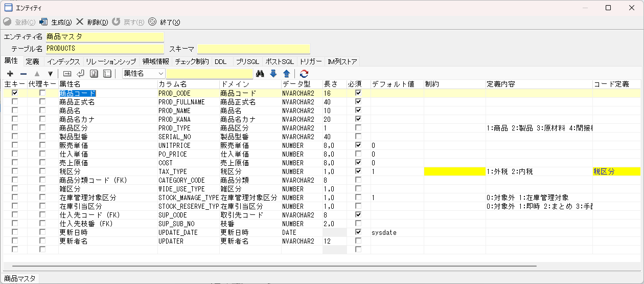The width and height of the screenshot is (644, 284).
Task: Click the binoculars search icon
Action: [x=260, y=74]
